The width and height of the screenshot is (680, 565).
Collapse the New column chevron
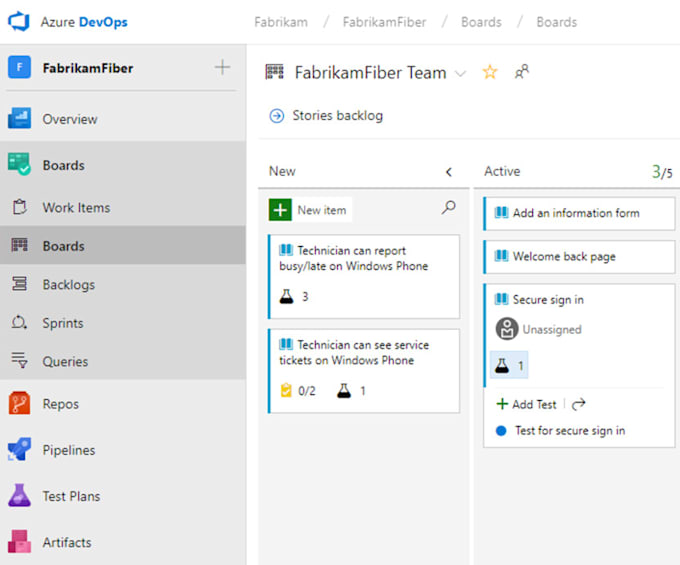click(x=448, y=172)
